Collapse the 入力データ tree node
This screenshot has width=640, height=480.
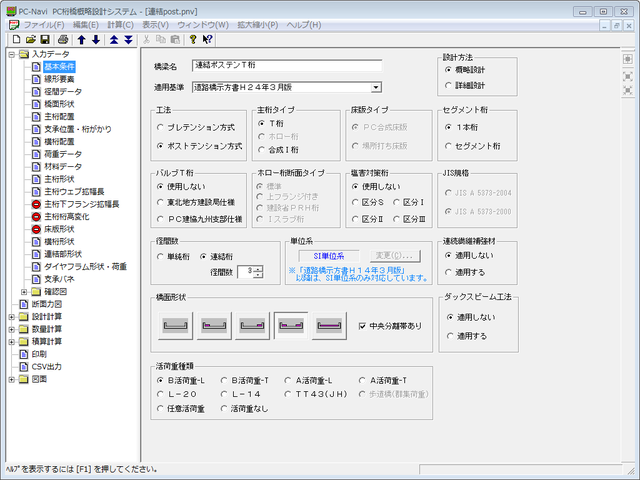pyautogui.click(x=10, y=54)
